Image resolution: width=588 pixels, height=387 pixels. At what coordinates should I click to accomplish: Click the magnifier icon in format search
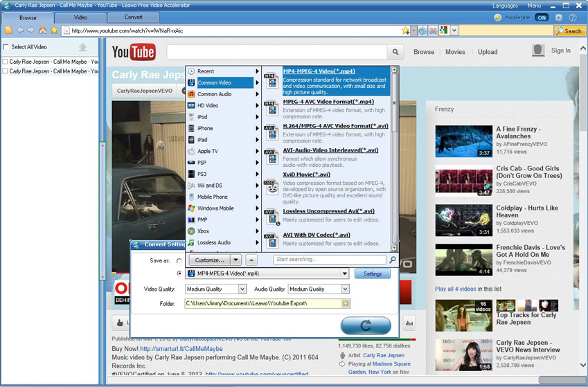[393, 260]
